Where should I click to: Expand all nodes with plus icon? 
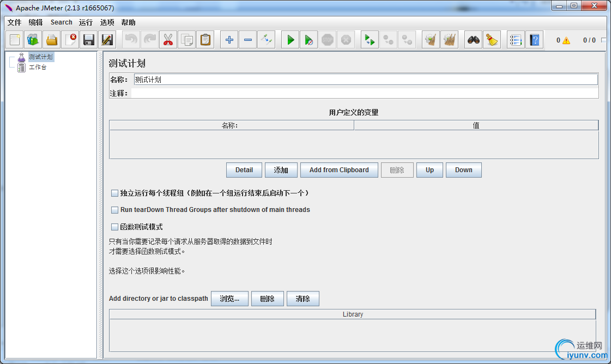click(x=229, y=40)
